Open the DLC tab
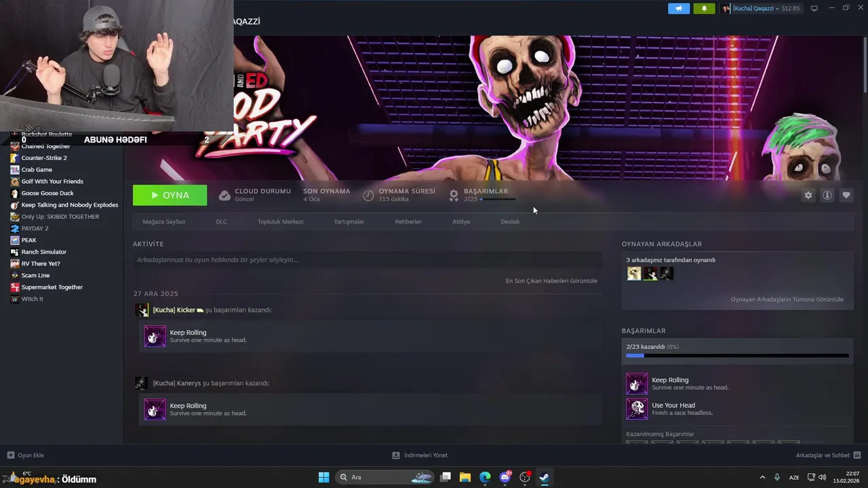 222,222
